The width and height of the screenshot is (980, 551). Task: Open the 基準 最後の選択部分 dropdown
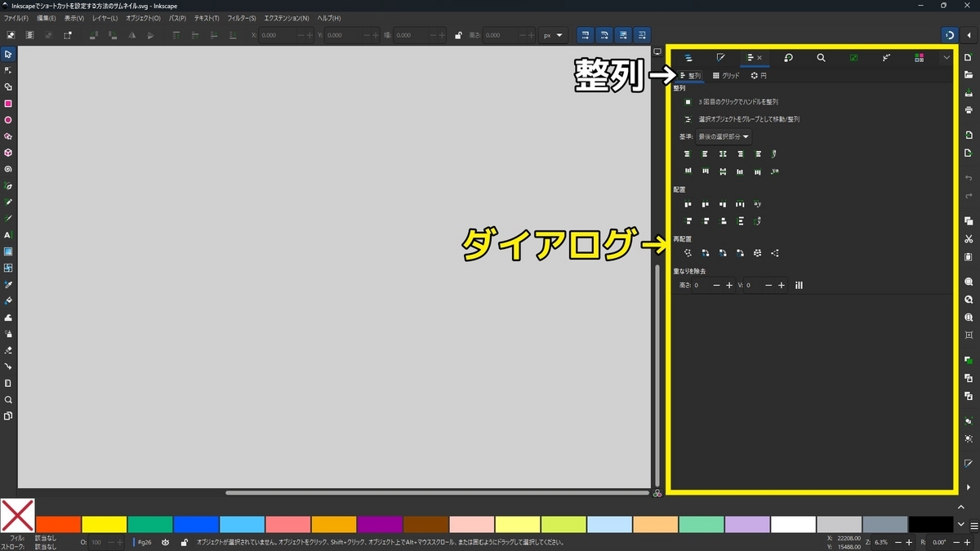pos(724,136)
